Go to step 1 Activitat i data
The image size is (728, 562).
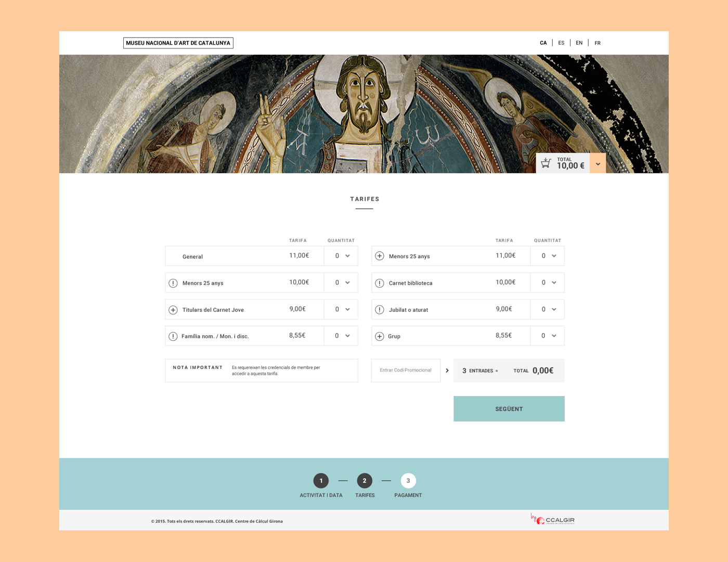pos(321,481)
